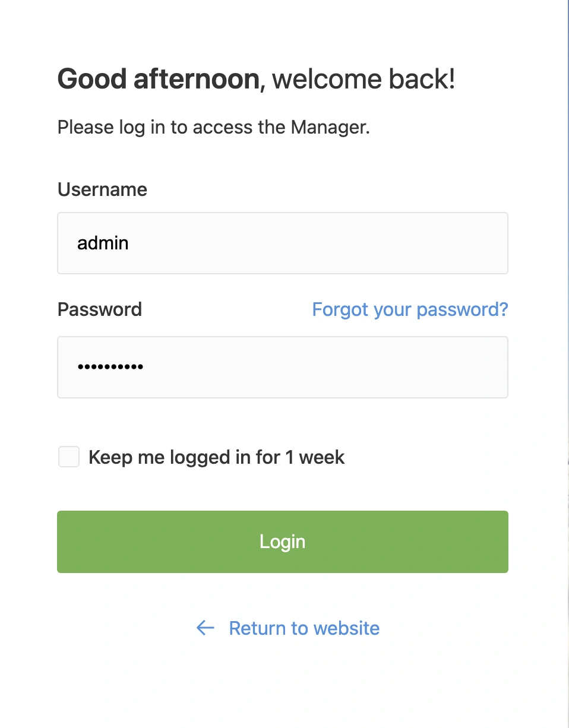Click the Username field label

coord(102,189)
